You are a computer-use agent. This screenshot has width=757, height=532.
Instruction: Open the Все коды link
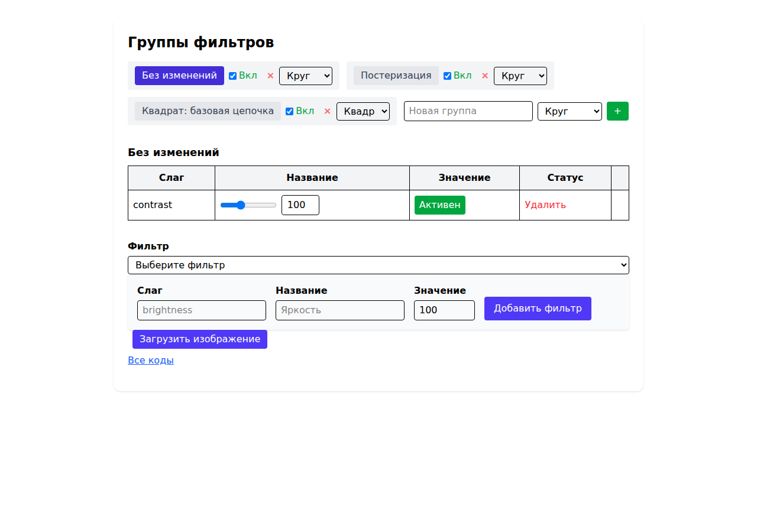(151, 360)
